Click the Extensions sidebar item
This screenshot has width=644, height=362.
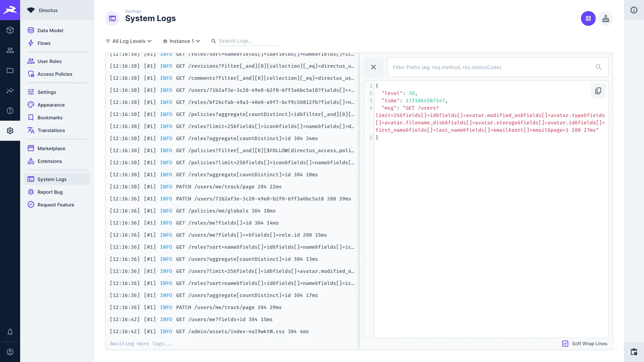coord(50,161)
